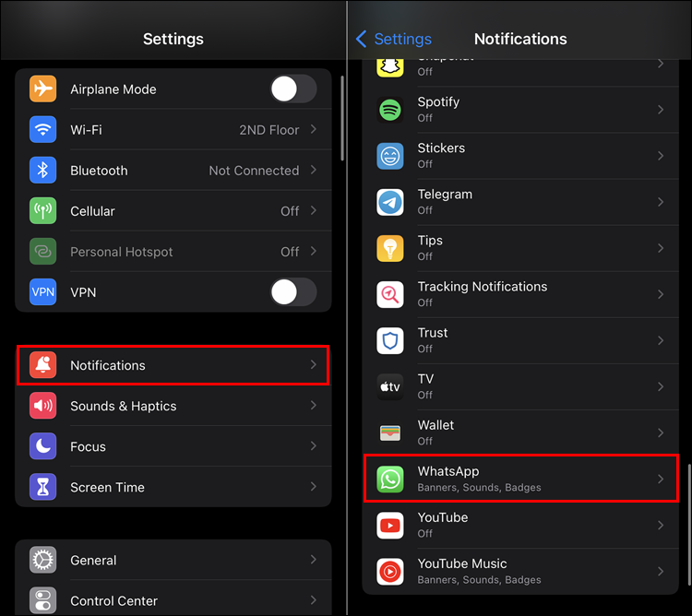
Task: Tap the Stickers smiley icon
Action: click(x=390, y=156)
